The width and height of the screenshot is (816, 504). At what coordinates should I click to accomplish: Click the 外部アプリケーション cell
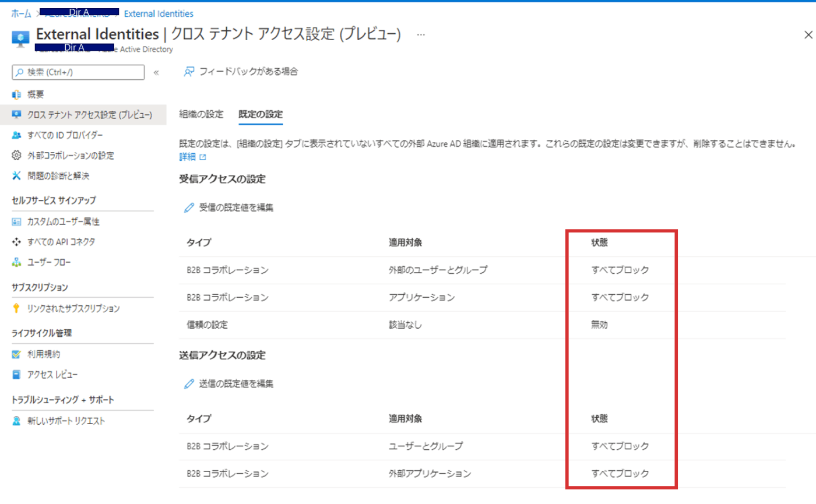[430, 474]
